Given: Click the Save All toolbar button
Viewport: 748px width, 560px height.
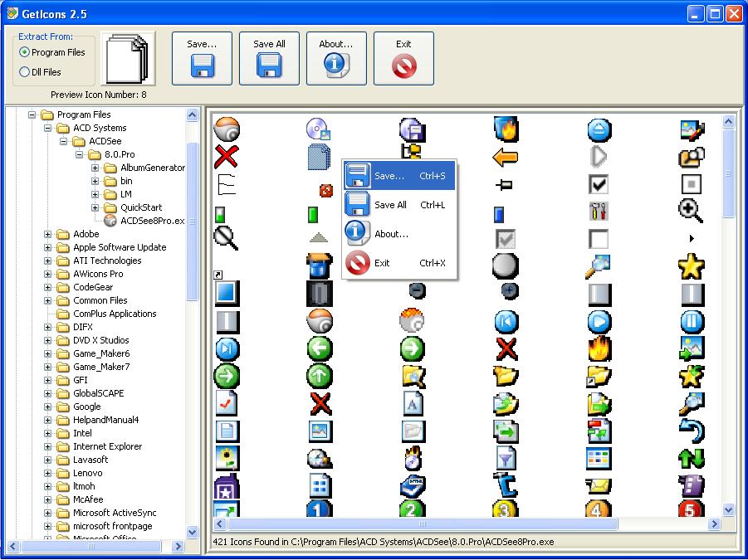Looking at the screenshot, I should coord(269,59).
